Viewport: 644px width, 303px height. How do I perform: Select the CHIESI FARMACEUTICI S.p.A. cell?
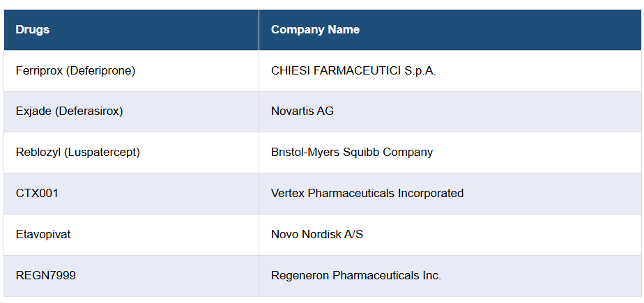(x=353, y=71)
